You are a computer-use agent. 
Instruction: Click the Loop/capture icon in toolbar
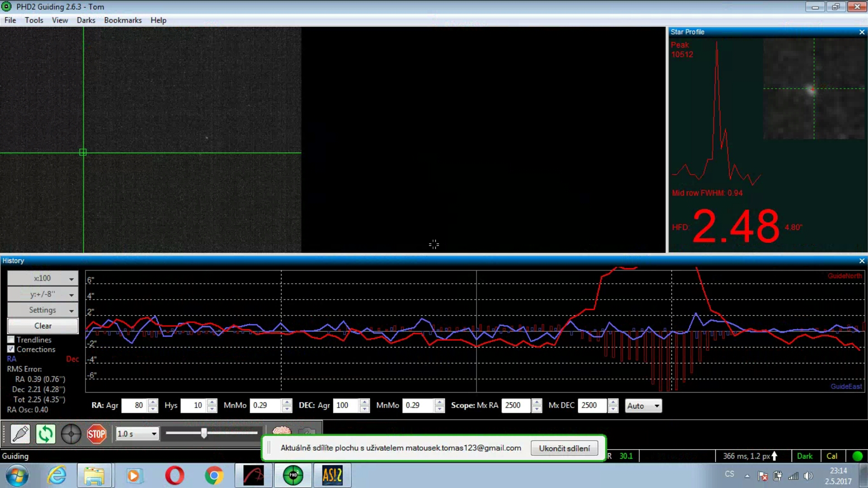tap(45, 433)
